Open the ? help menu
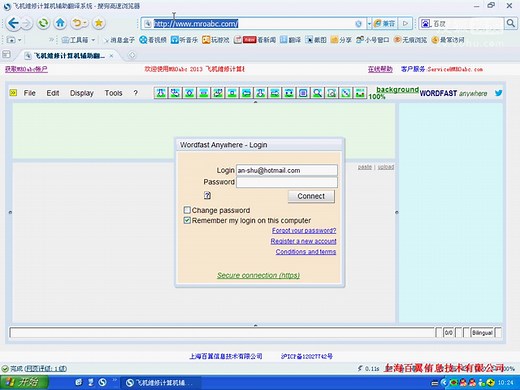The height and width of the screenshot is (390, 520). click(135, 93)
